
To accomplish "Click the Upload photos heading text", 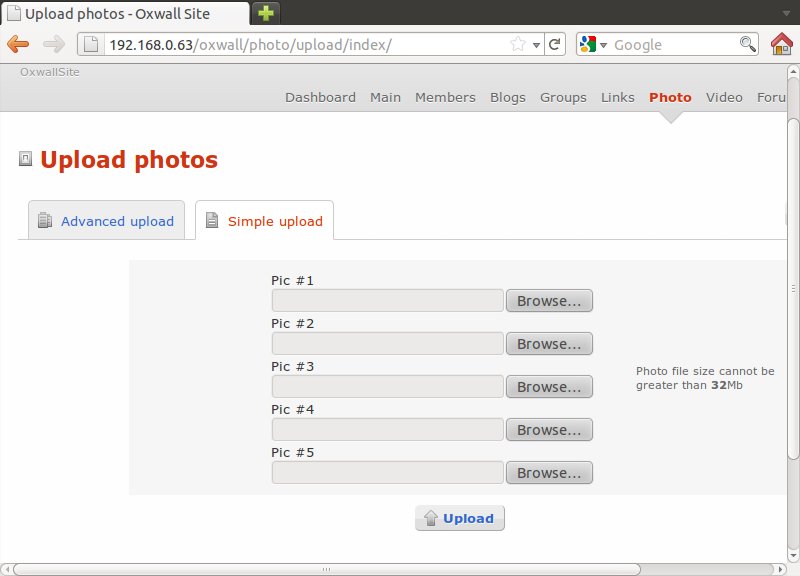I will click(x=129, y=160).
